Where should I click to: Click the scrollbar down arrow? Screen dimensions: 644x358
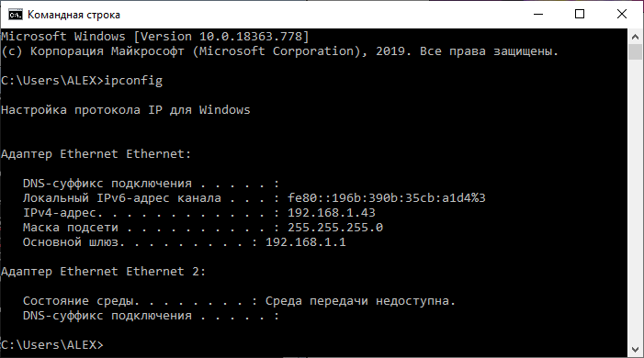pyautogui.click(x=635, y=350)
